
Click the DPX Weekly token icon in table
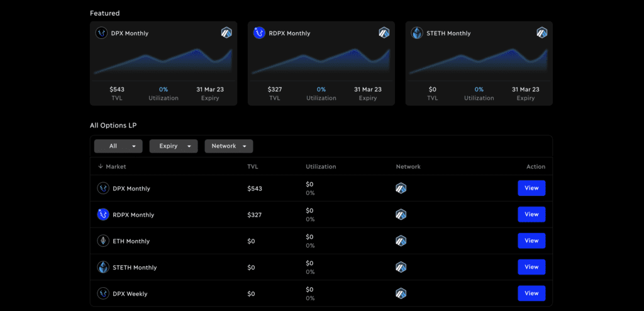pos(103,293)
